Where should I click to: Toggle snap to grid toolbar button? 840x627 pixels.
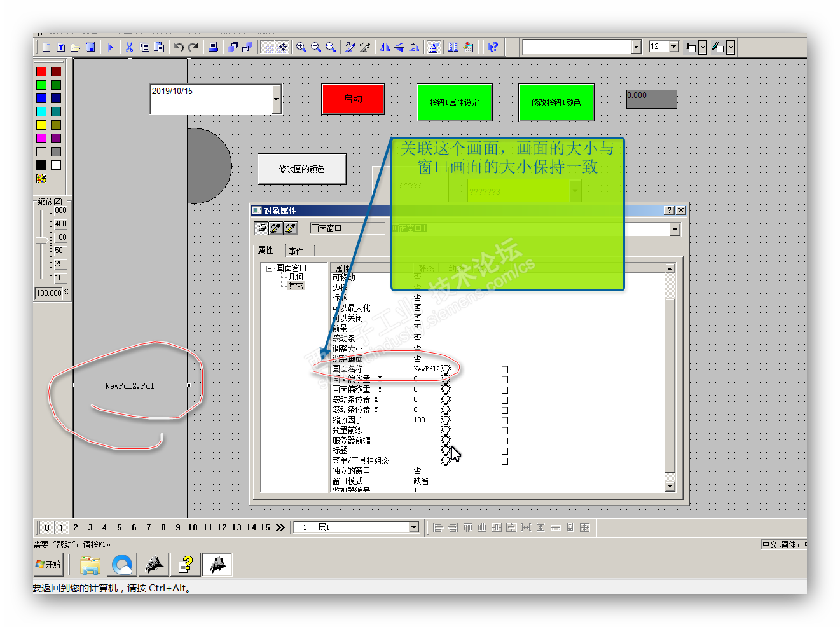(283, 47)
